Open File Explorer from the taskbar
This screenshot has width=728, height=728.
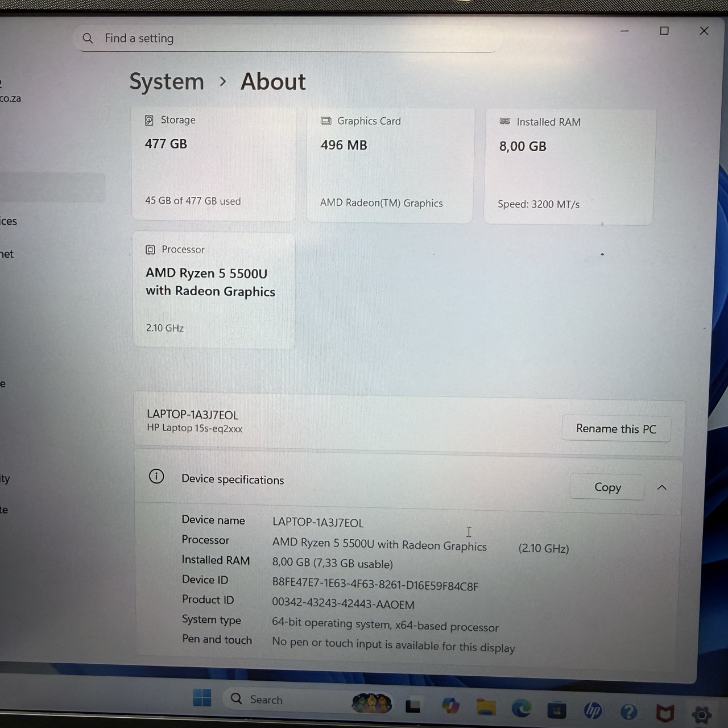[486, 707]
